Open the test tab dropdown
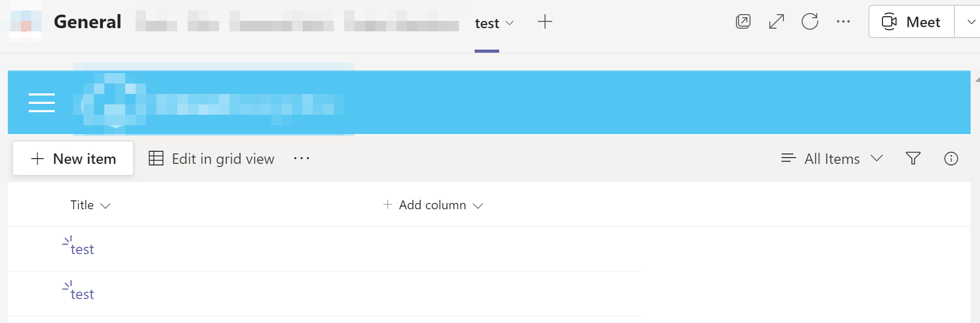The width and height of the screenshot is (980, 323). [511, 23]
